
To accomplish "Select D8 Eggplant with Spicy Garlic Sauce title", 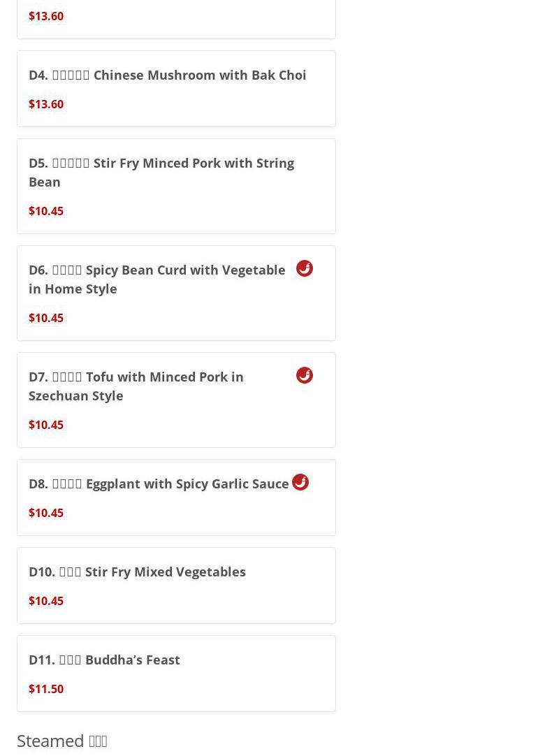I will tap(159, 484).
